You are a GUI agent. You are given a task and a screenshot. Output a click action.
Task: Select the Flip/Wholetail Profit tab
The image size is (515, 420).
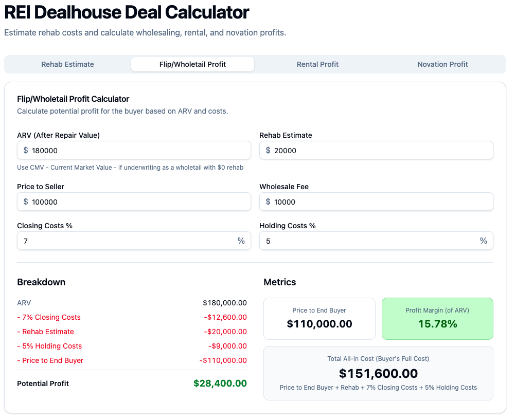(x=192, y=64)
